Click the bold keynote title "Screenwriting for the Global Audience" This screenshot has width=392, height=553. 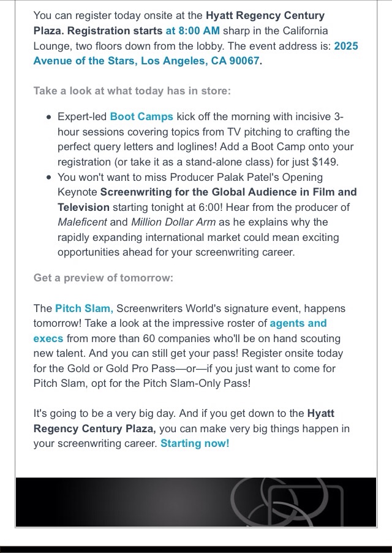[228, 192]
